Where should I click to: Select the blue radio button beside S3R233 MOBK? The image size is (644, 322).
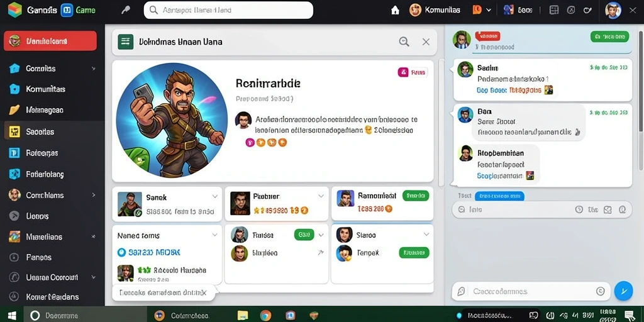tap(121, 252)
